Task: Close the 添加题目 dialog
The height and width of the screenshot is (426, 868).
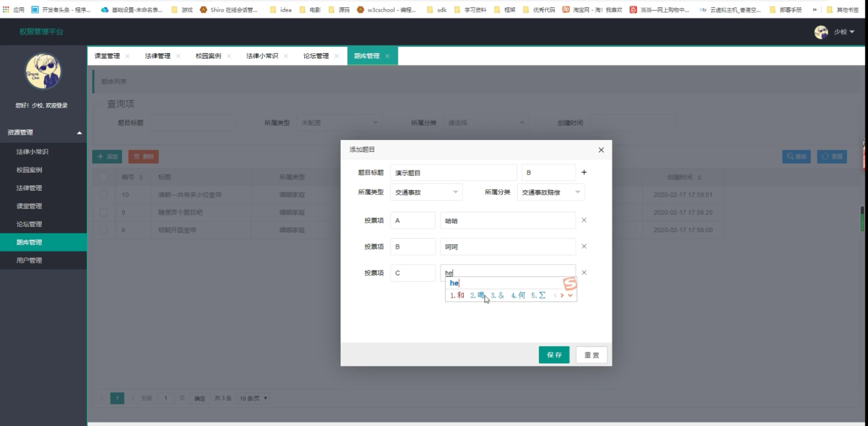Action: click(x=601, y=150)
